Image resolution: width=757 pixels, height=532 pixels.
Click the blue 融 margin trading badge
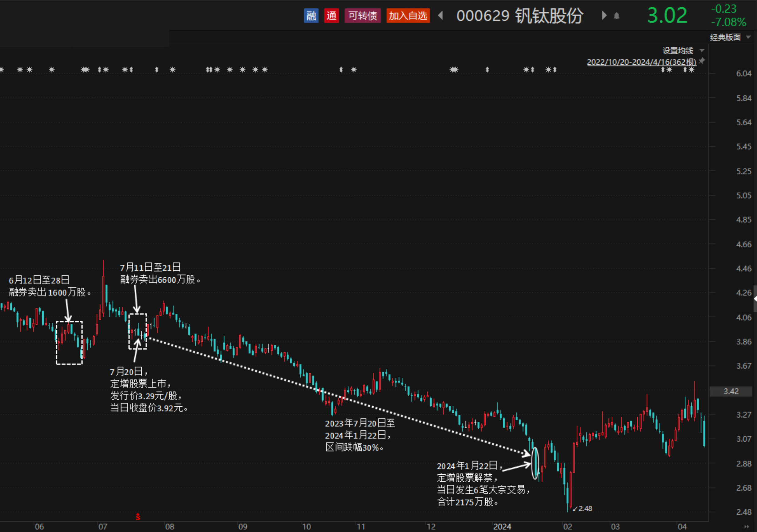311,16
